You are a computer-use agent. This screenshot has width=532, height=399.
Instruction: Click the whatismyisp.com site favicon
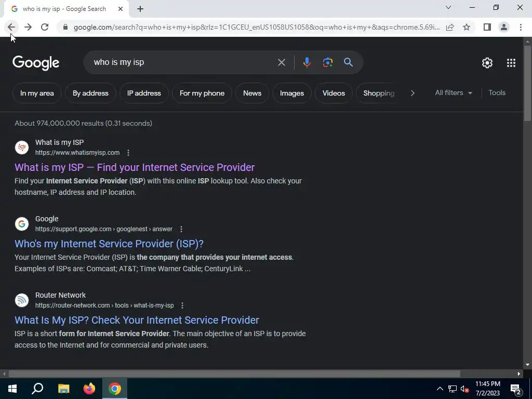(22, 147)
